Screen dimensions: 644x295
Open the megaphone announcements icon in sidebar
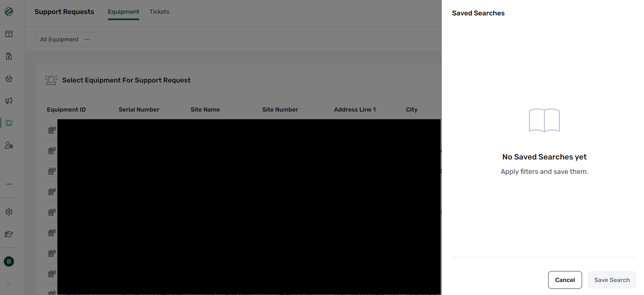point(9,101)
